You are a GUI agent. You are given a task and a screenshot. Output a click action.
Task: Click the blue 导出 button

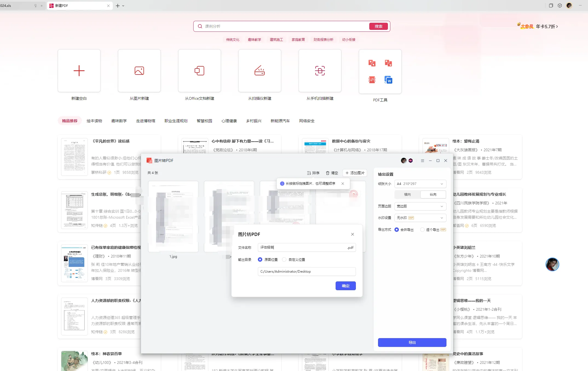(x=412, y=343)
